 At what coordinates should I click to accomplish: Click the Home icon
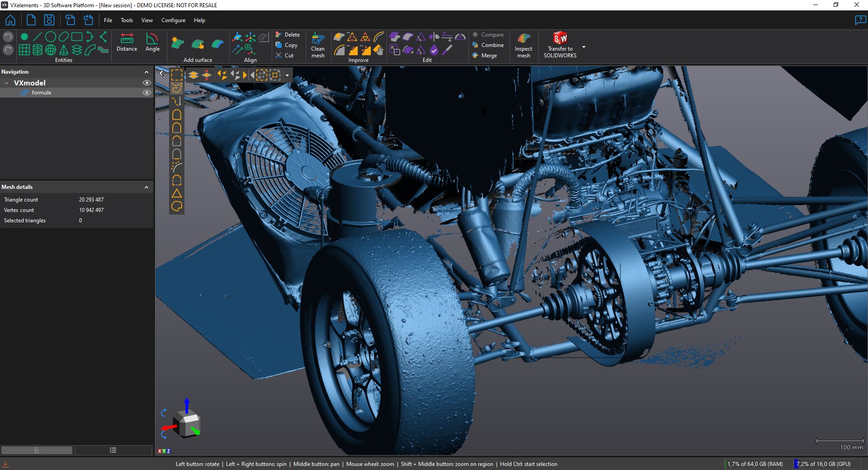[10, 20]
